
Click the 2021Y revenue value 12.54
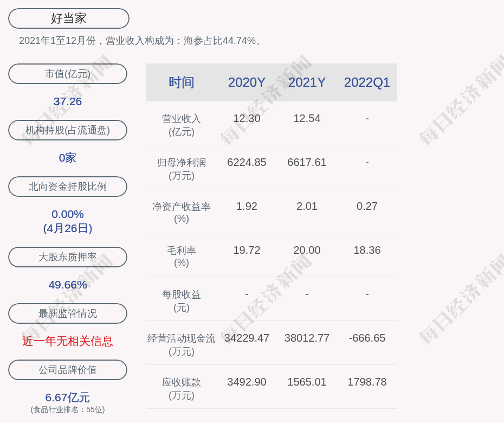pos(307,119)
